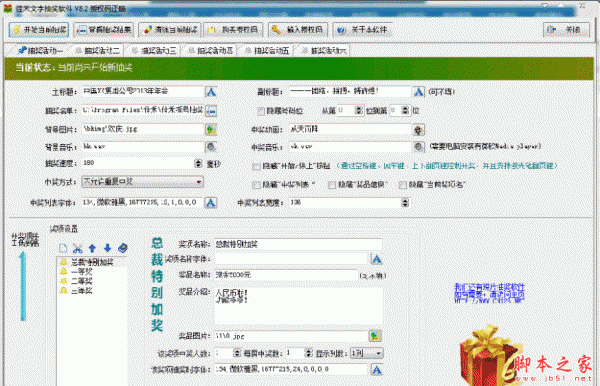This screenshot has height=386, width=600.
Task: Browse for the background music file
Action: click(x=211, y=147)
